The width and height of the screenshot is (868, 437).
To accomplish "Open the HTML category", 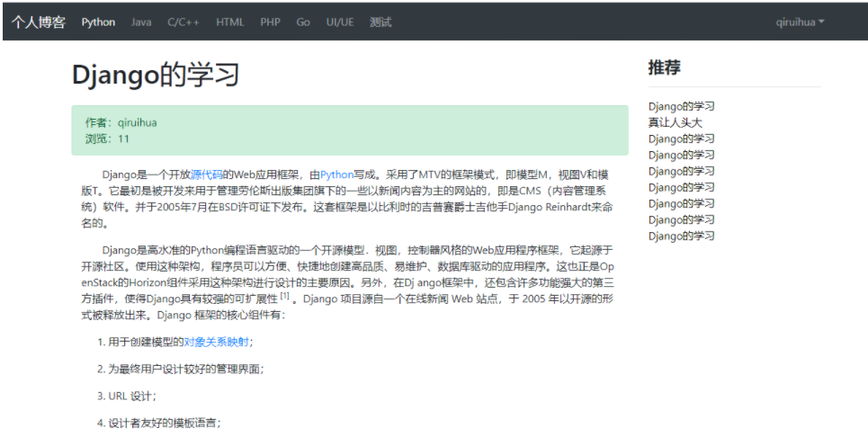I will coord(229,22).
